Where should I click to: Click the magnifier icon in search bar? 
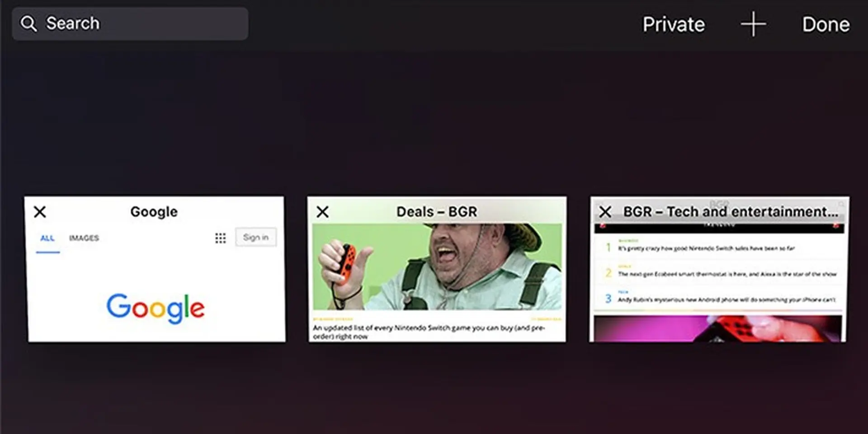click(28, 23)
